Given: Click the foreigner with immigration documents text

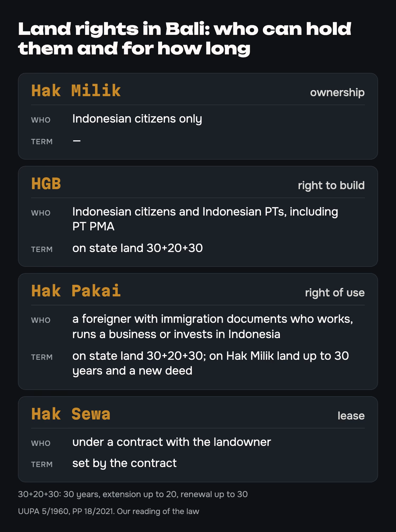Looking at the screenshot, I should point(213,326).
